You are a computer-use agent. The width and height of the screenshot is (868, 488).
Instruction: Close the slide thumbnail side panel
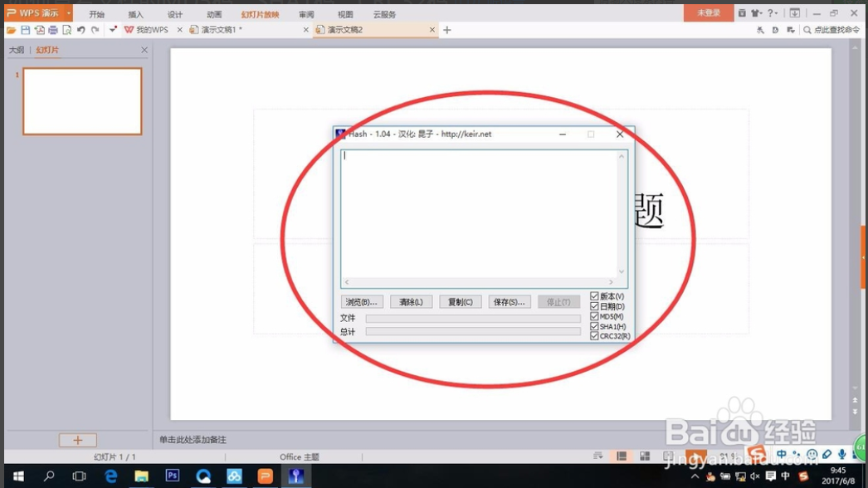144,50
